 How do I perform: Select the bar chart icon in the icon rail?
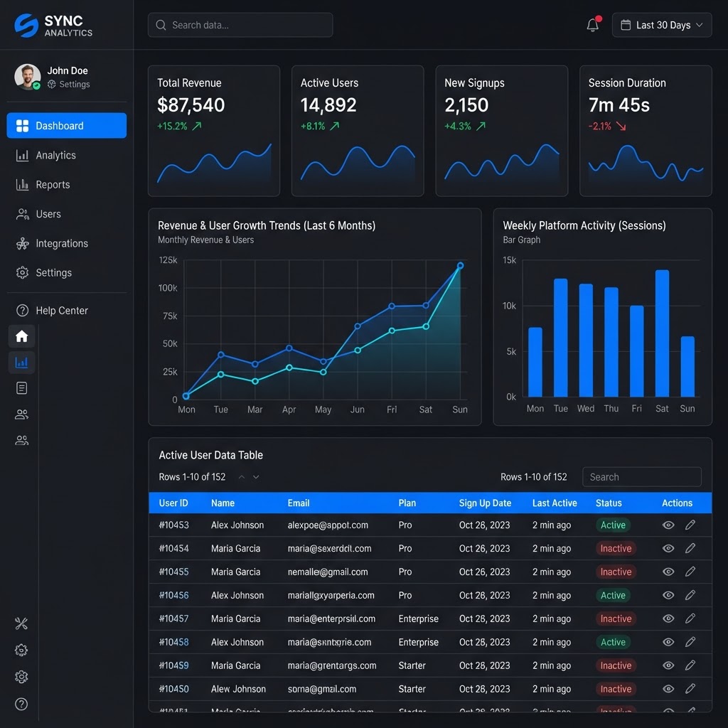22,362
